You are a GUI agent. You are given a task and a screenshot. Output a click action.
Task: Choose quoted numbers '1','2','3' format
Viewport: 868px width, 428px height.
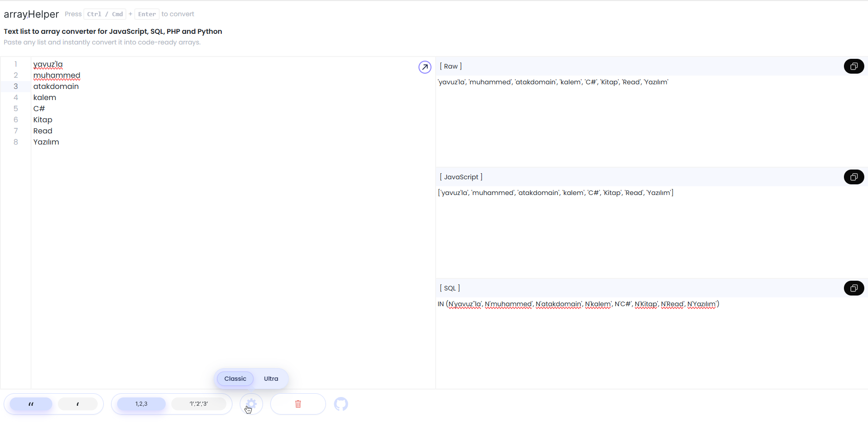click(199, 404)
